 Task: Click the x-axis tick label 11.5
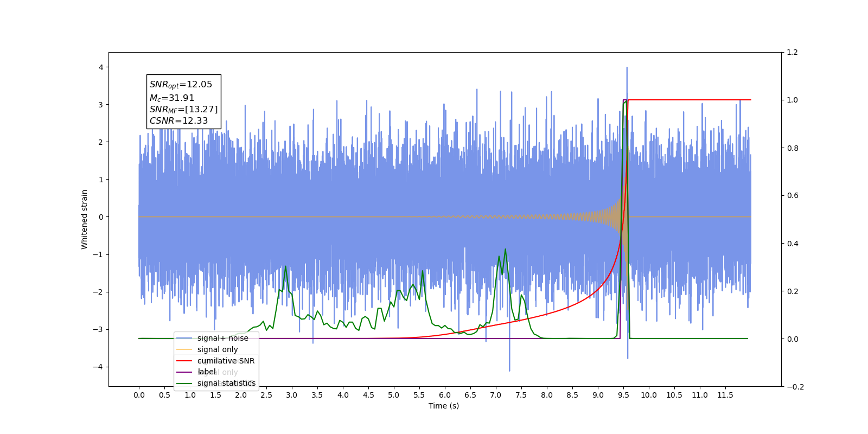click(725, 395)
